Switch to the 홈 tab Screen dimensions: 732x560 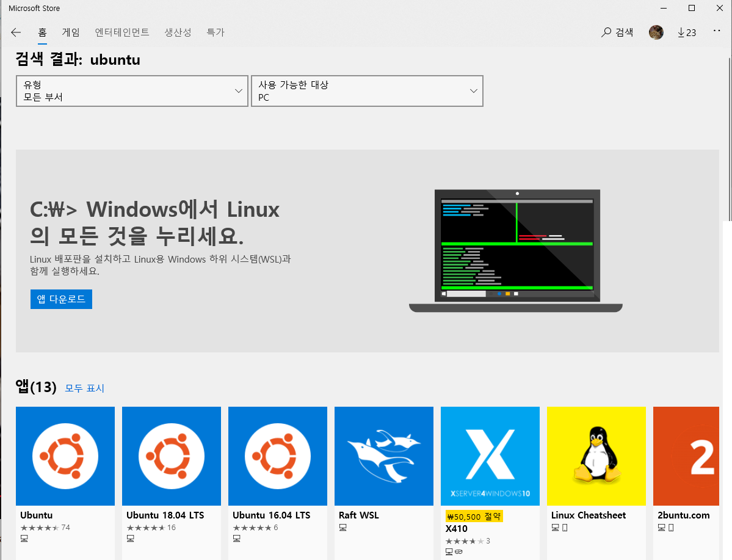tap(43, 32)
